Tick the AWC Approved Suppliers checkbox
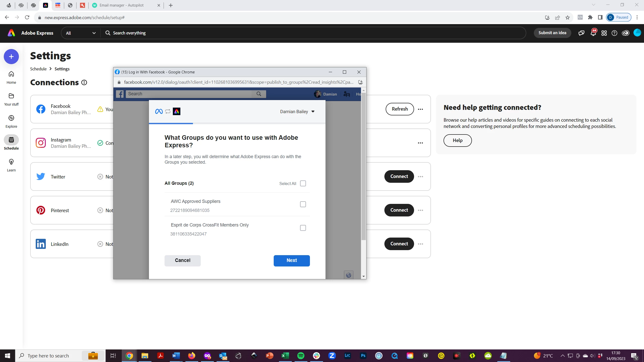Screen dimensions: 644x362 (x=303, y=204)
